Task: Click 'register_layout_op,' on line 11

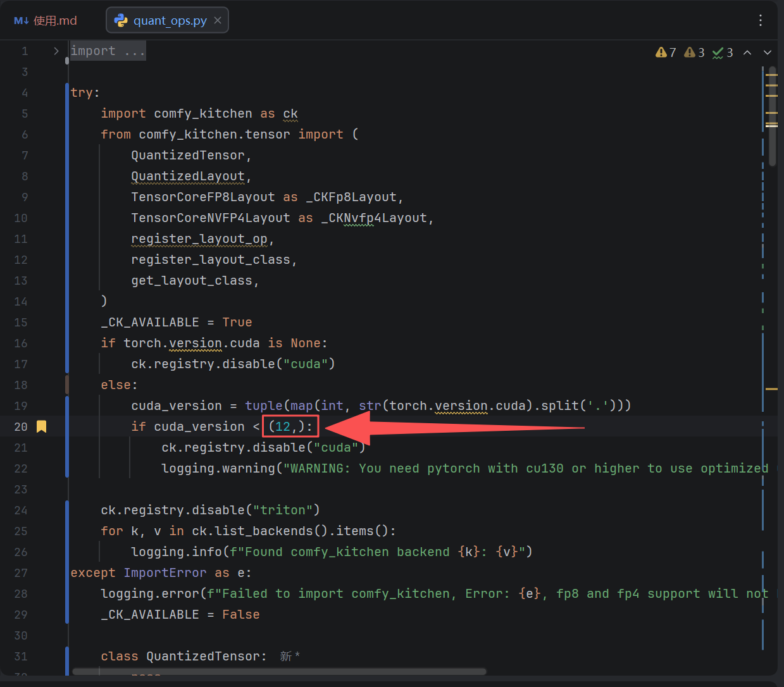Action: pyautogui.click(x=202, y=238)
